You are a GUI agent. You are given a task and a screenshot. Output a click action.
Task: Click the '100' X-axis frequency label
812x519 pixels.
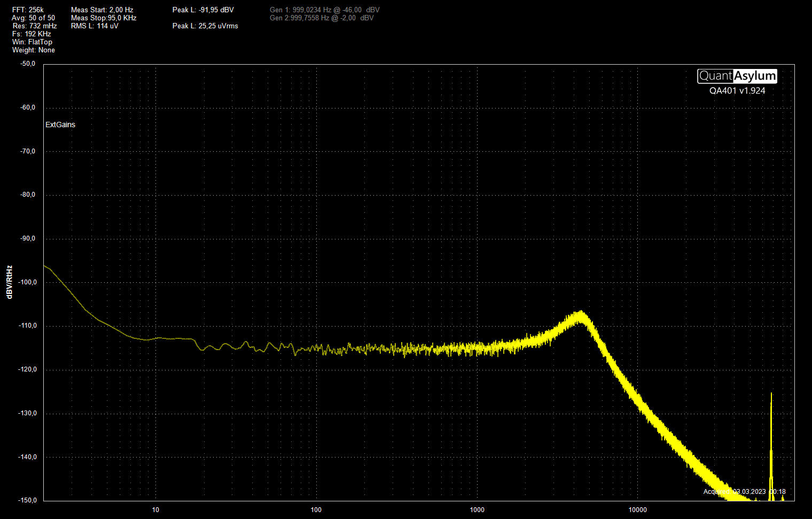pos(316,510)
